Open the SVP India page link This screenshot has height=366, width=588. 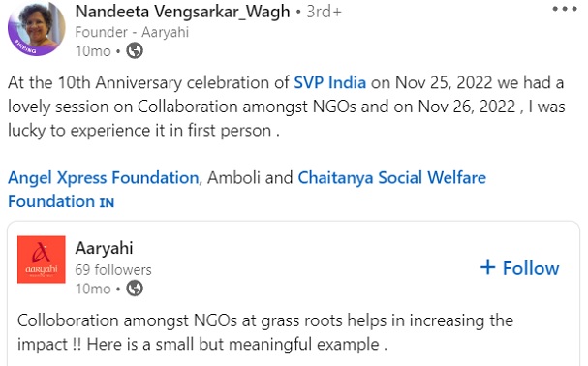329,82
